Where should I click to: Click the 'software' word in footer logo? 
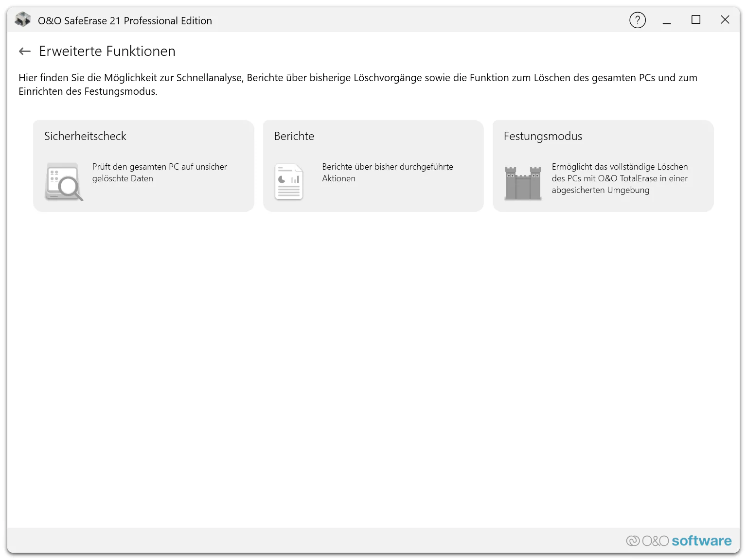coord(701,541)
